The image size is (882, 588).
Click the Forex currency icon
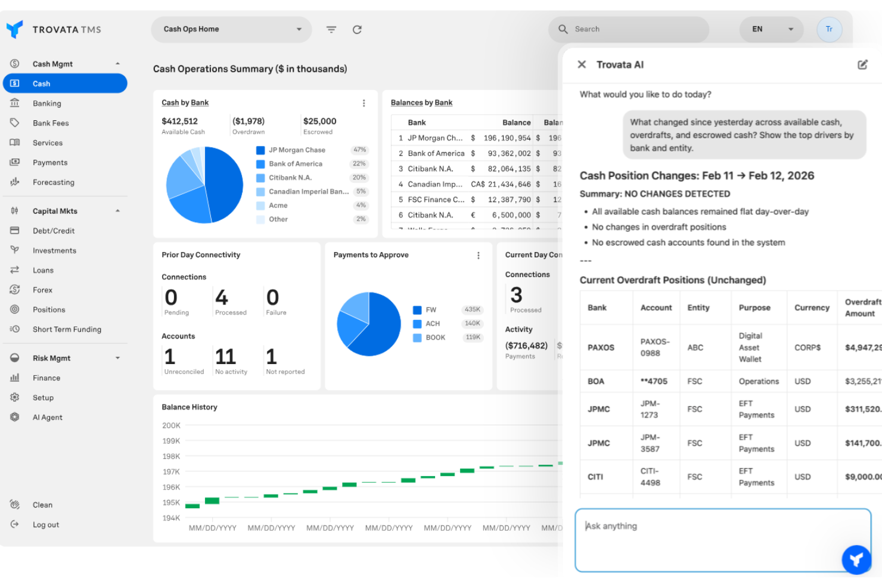pos(15,290)
